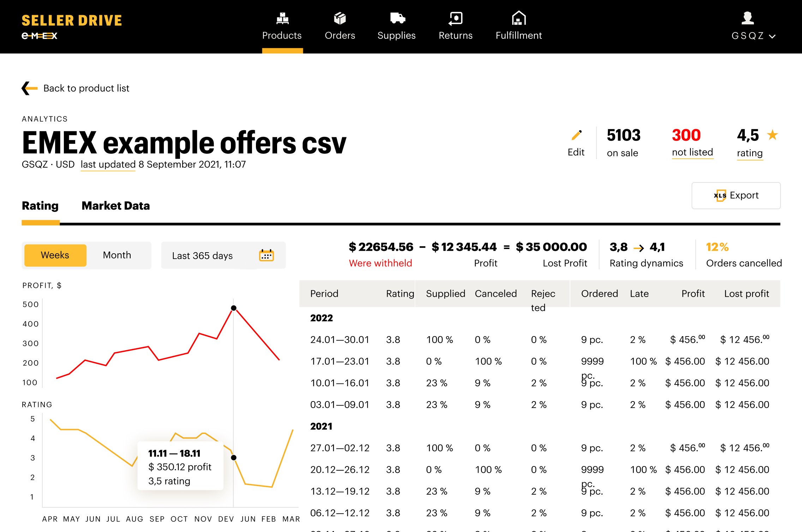Click the Supplies truck icon
This screenshot has width=802, height=532.
[x=397, y=18]
